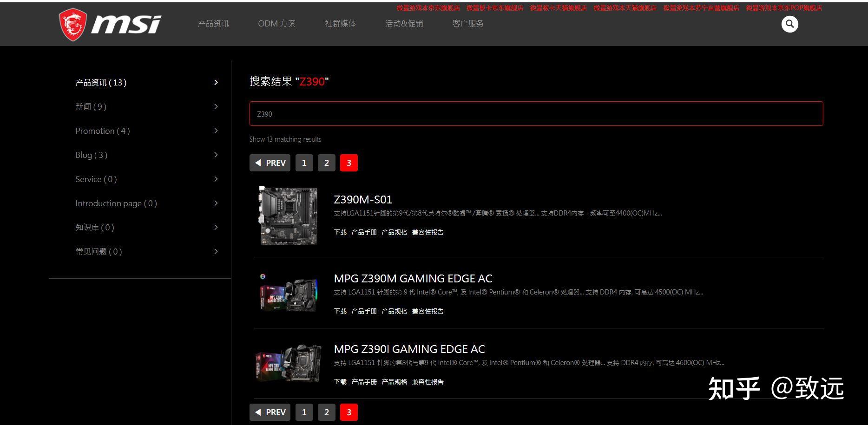Expand the Promotion ( 4 ) category chevron

tap(216, 131)
